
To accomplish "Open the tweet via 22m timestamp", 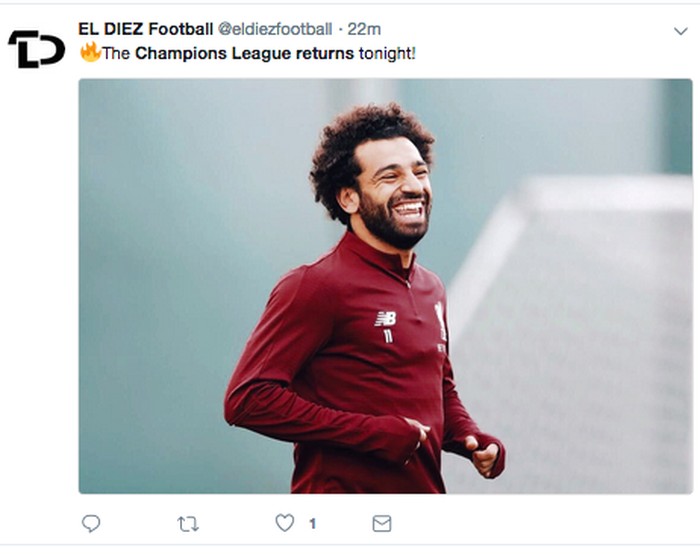I will click(364, 29).
